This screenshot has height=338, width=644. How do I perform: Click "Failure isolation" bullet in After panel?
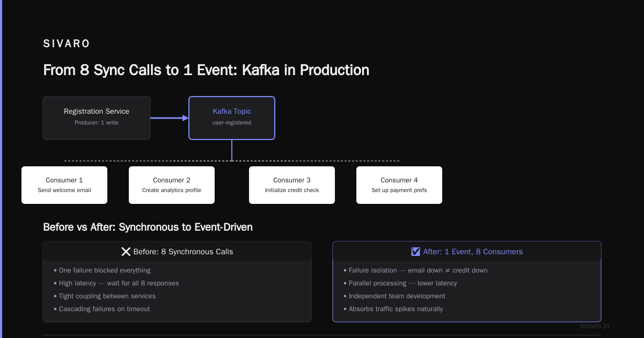pos(415,270)
